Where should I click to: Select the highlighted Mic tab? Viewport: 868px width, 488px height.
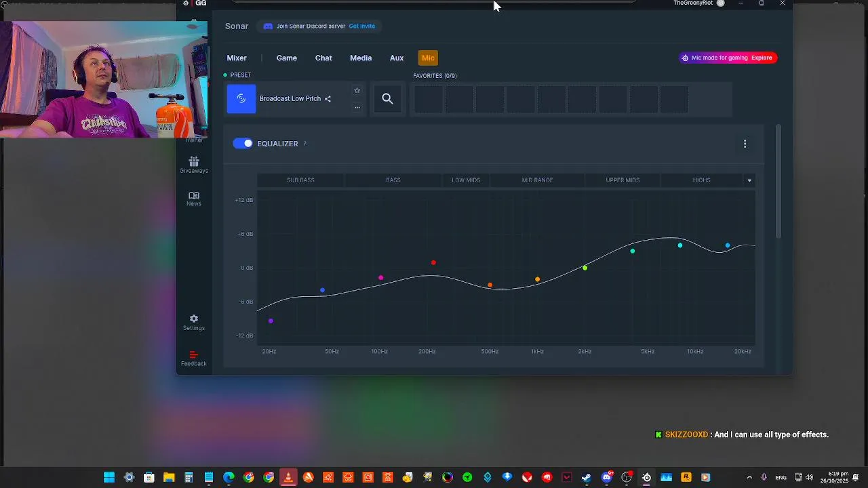click(428, 58)
